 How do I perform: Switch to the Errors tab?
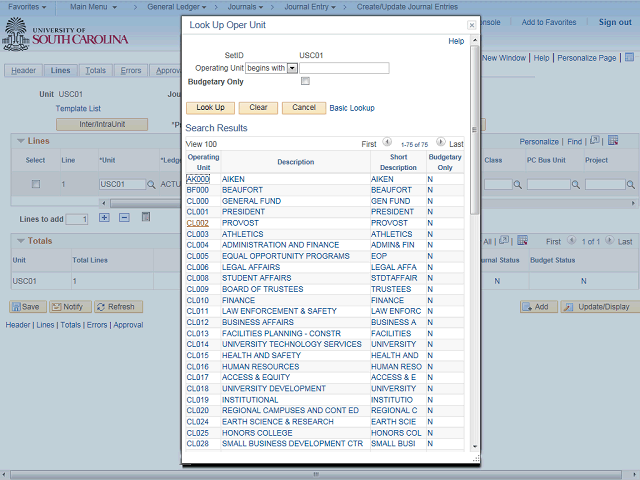click(131, 71)
